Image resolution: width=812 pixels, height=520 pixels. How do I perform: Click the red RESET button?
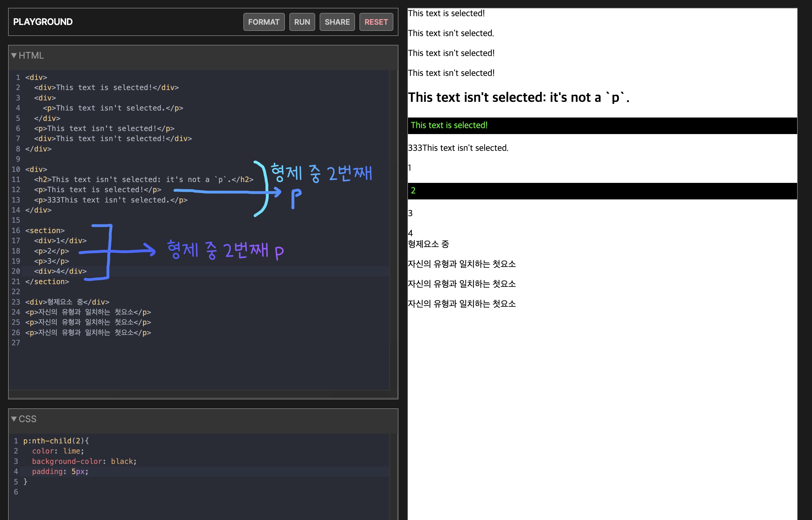point(376,22)
